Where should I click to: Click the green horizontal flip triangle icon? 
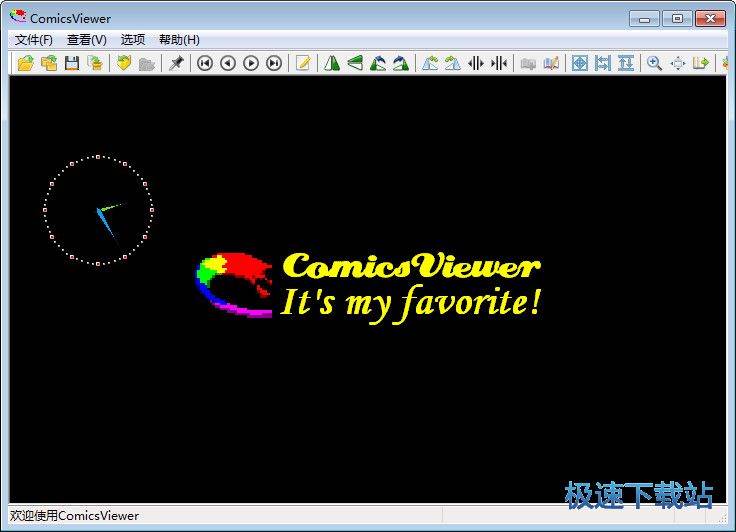[332, 63]
